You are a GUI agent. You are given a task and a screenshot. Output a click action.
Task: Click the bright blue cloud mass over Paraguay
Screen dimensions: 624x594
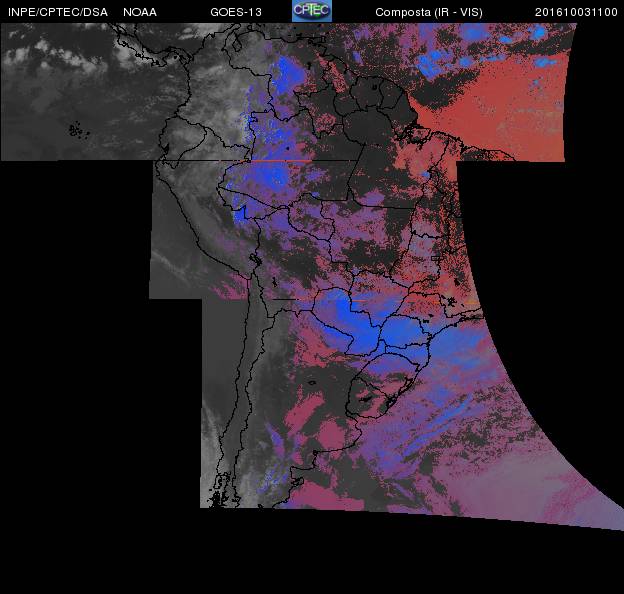click(x=345, y=315)
